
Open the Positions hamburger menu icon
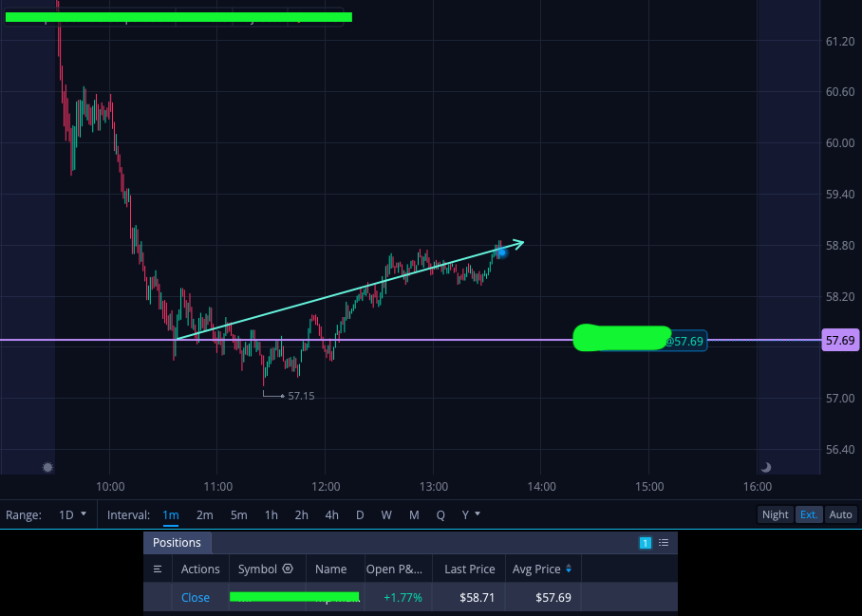tap(158, 569)
